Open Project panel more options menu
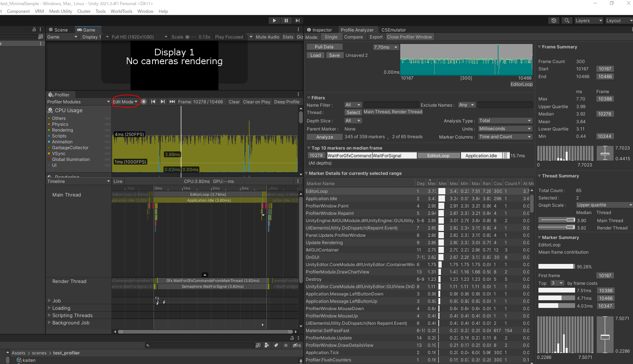 (298, 338)
